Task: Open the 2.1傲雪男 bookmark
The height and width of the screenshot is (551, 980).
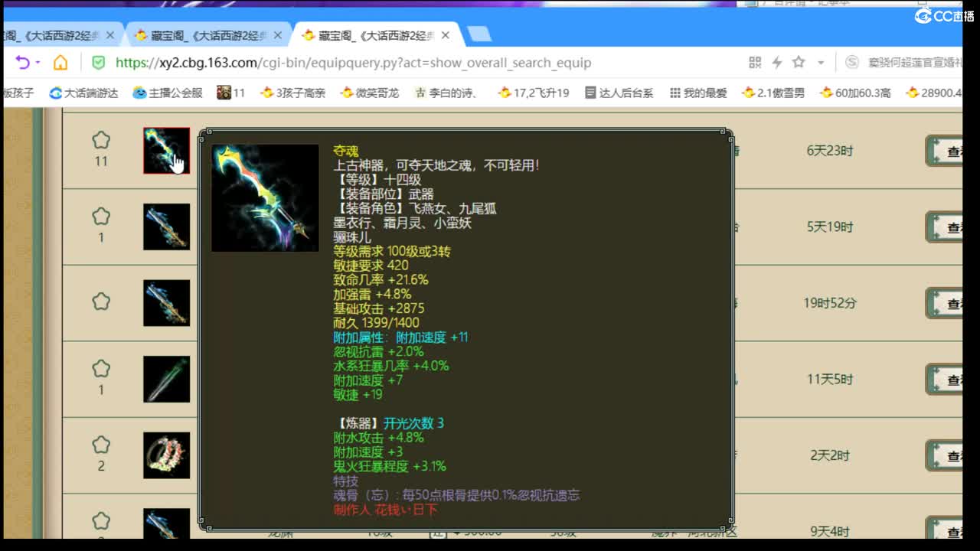Action: [x=773, y=93]
